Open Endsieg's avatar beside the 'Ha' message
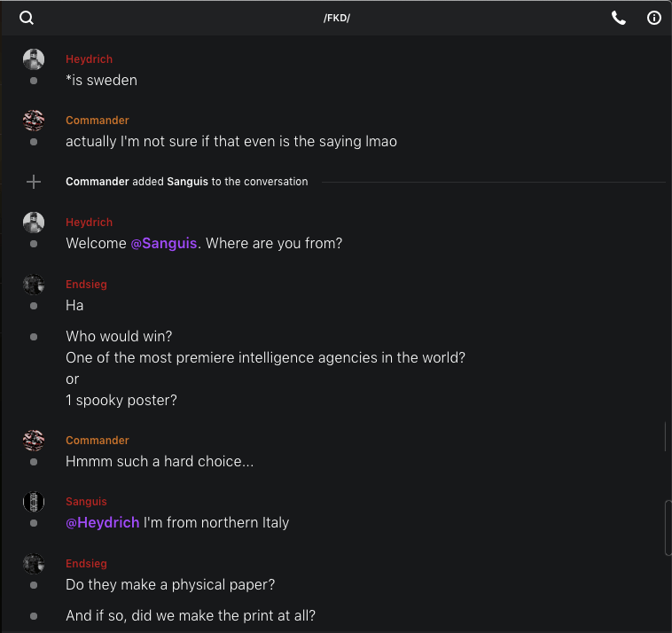This screenshot has height=633, width=672. pyautogui.click(x=34, y=285)
